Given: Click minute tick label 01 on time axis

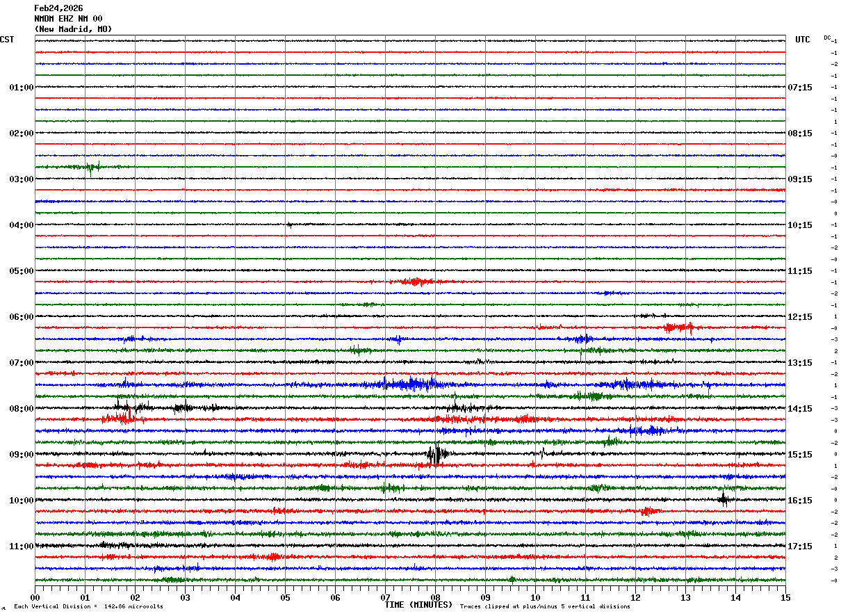Looking at the screenshot, I should 85,597.
